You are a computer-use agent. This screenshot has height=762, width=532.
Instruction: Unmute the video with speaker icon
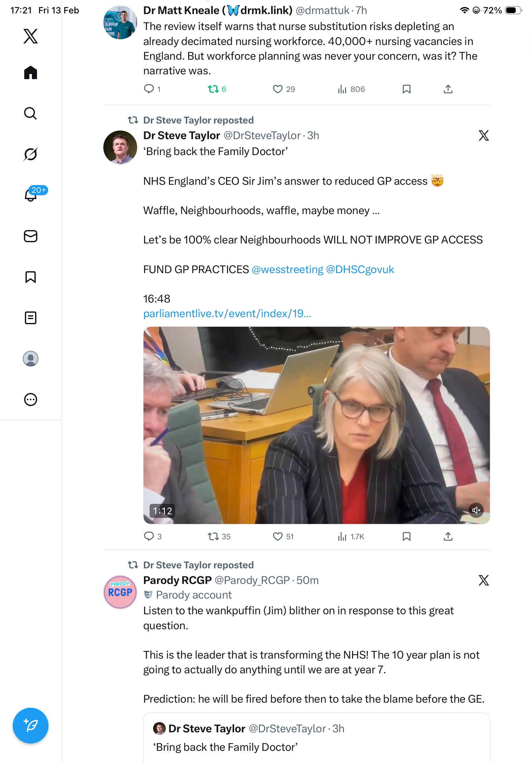(476, 510)
